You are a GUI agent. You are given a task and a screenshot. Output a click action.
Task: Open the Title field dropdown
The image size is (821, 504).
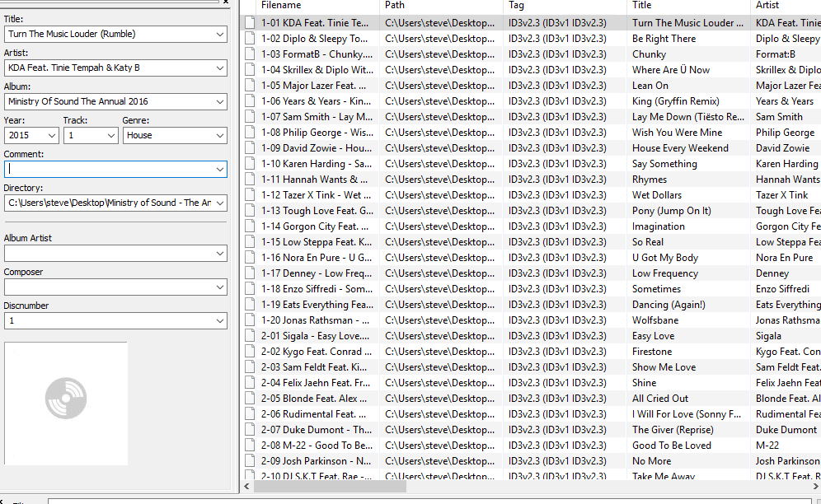point(220,34)
